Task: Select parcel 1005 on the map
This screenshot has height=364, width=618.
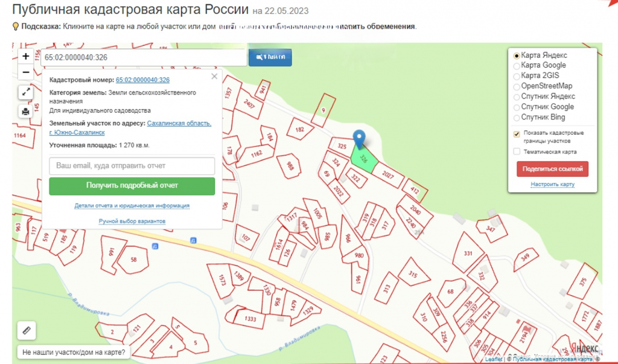Action: (x=317, y=213)
